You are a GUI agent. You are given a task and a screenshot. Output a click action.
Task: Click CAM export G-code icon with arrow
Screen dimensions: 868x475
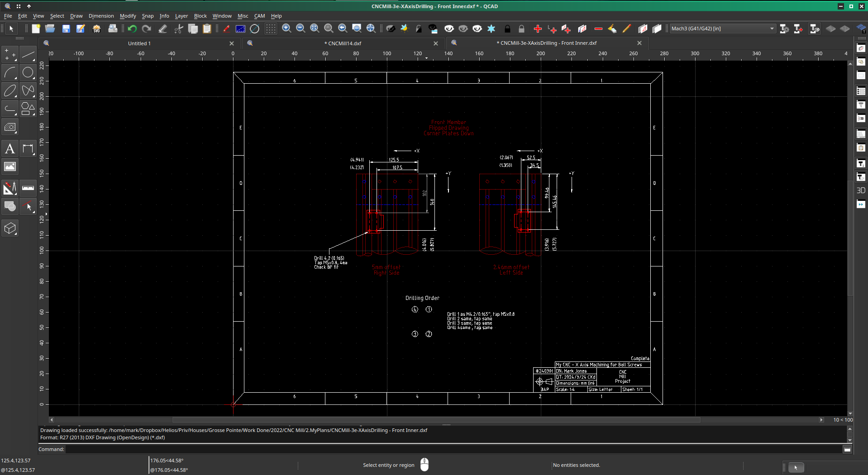(x=798, y=28)
